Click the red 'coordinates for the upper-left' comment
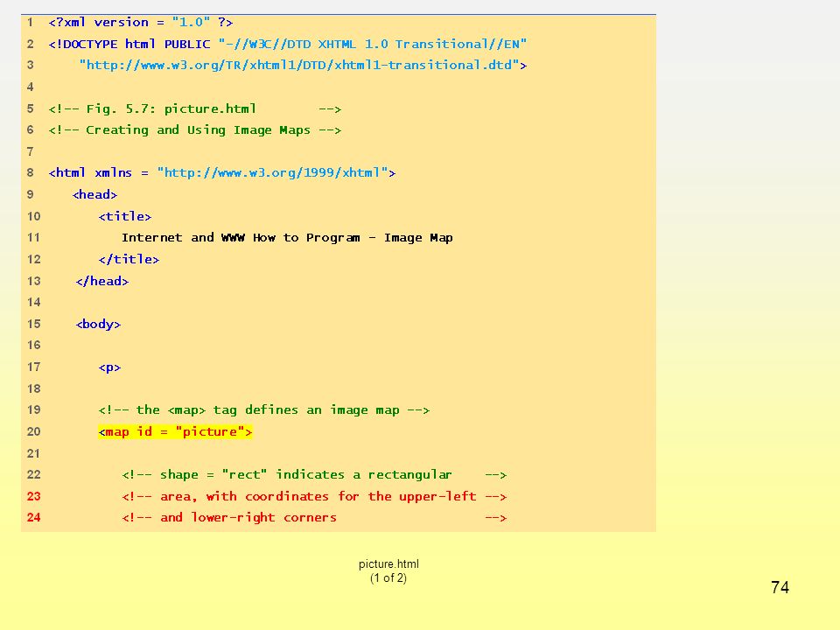This screenshot has width=840, height=630. point(314,497)
